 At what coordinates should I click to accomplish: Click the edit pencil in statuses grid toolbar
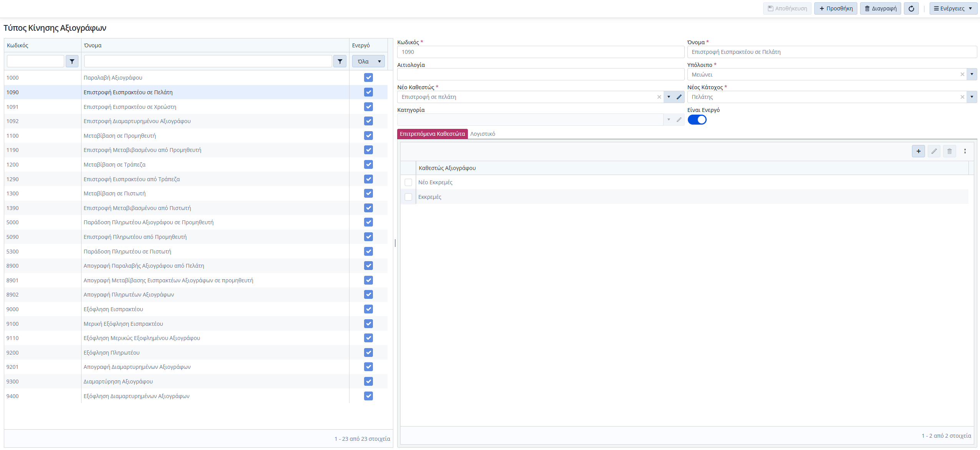[934, 151]
